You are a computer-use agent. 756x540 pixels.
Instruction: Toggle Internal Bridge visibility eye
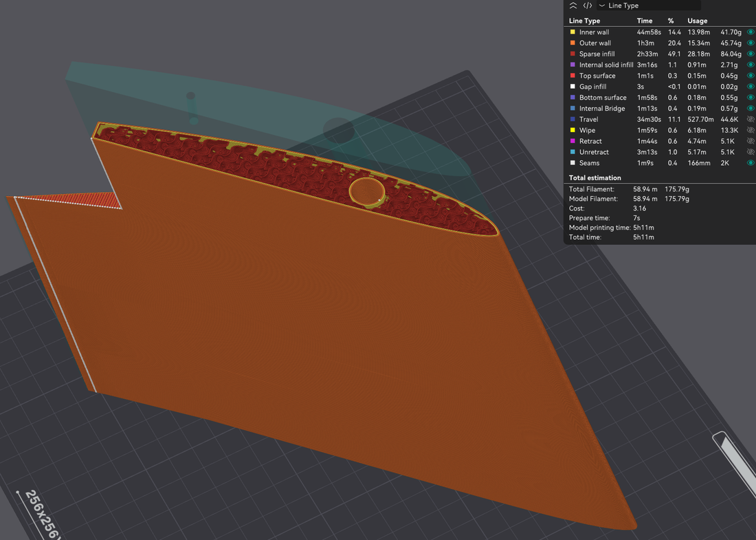pyautogui.click(x=751, y=109)
